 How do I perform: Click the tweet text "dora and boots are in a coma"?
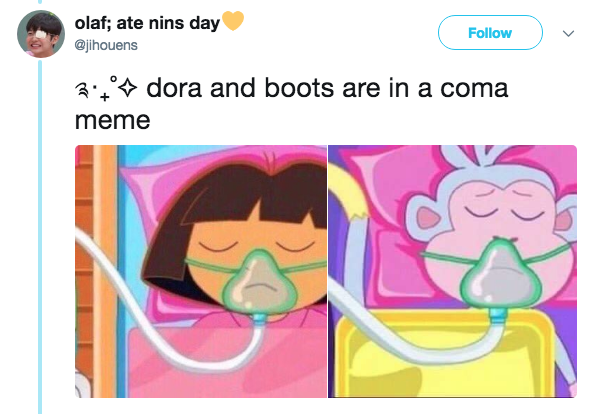(327, 88)
